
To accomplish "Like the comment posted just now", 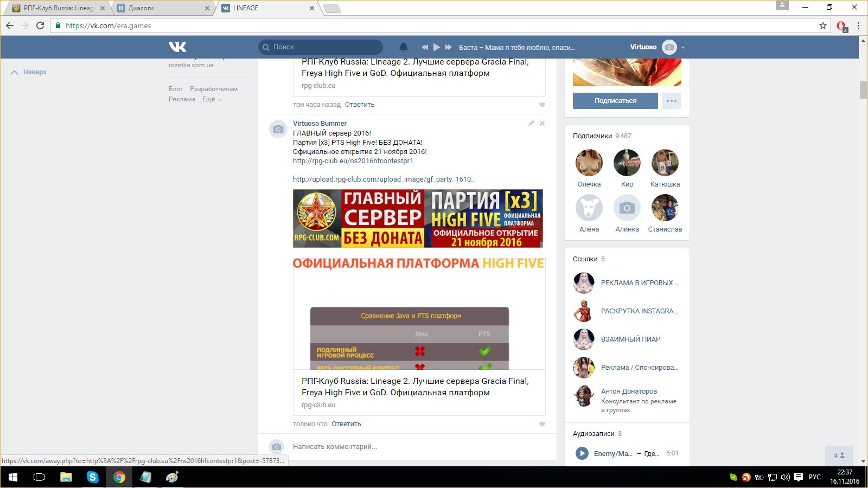I will (x=542, y=424).
